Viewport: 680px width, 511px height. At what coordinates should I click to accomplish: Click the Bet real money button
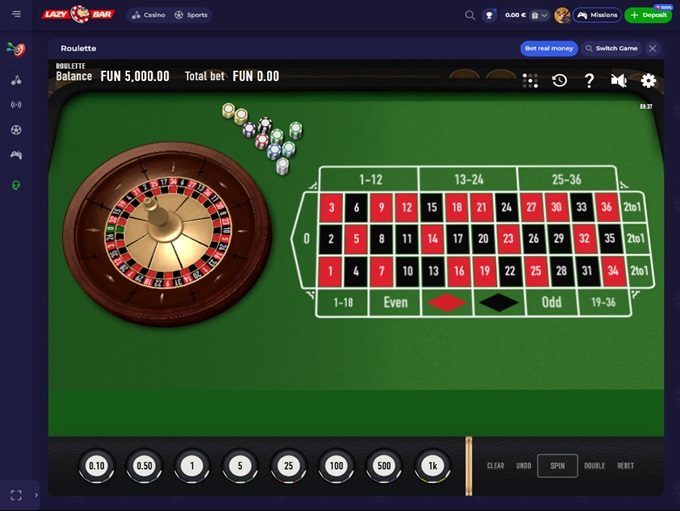549,48
